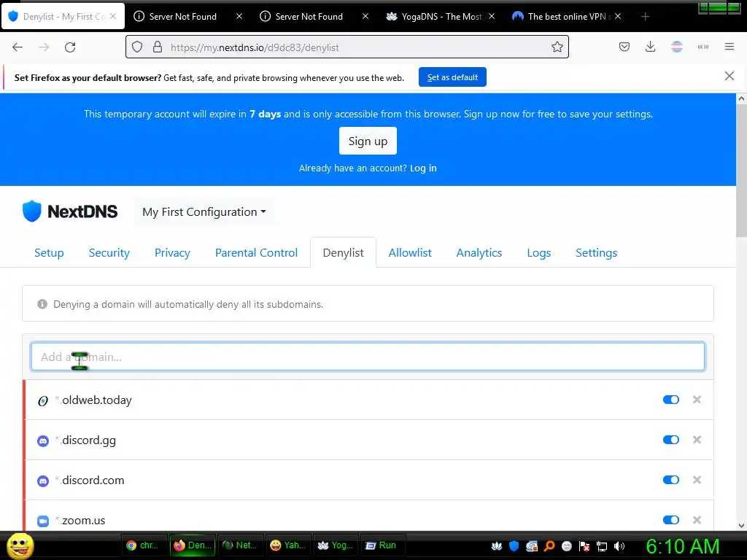Click the oldweb.today domain text
747x560 pixels.
click(97, 400)
